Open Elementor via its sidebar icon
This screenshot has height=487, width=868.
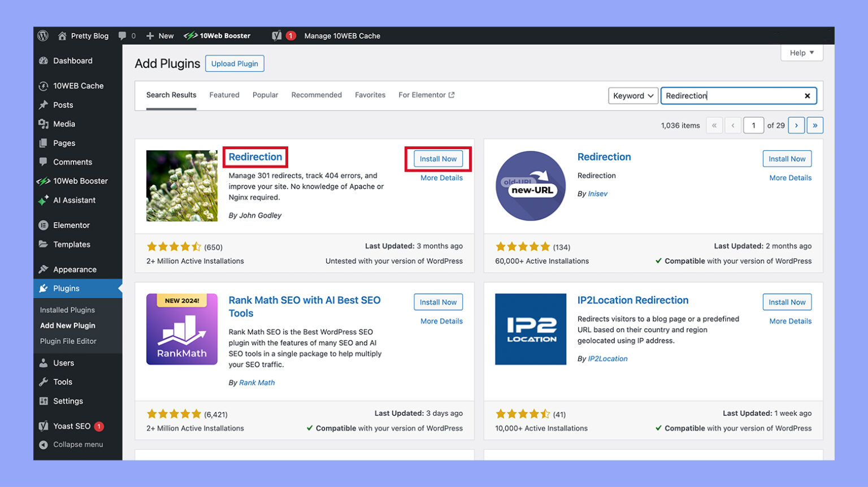coord(45,225)
